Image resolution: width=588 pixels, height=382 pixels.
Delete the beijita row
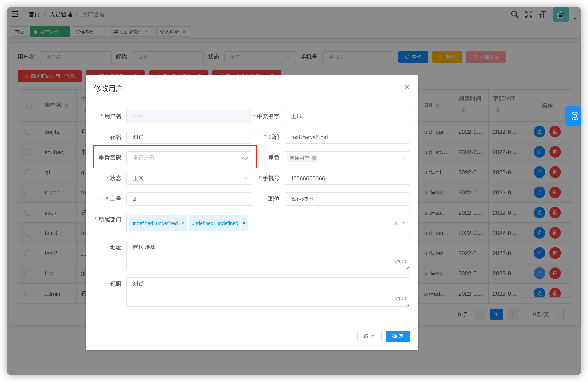point(555,131)
